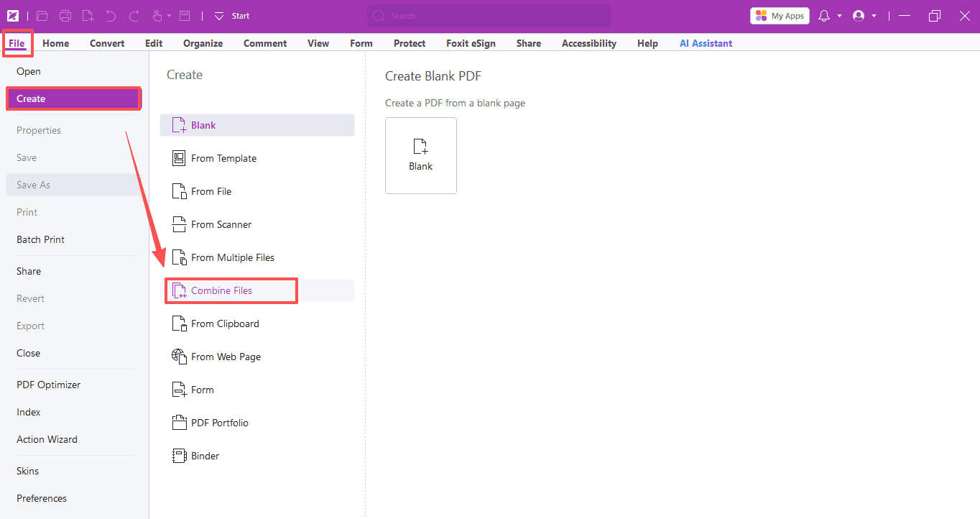Expand the arrow next to the bell
The width and height of the screenshot is (980, 519).
click(x=839, y=16)
